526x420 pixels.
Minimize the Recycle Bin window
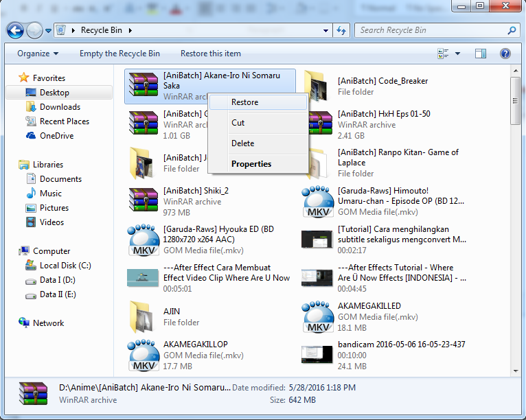461,5
